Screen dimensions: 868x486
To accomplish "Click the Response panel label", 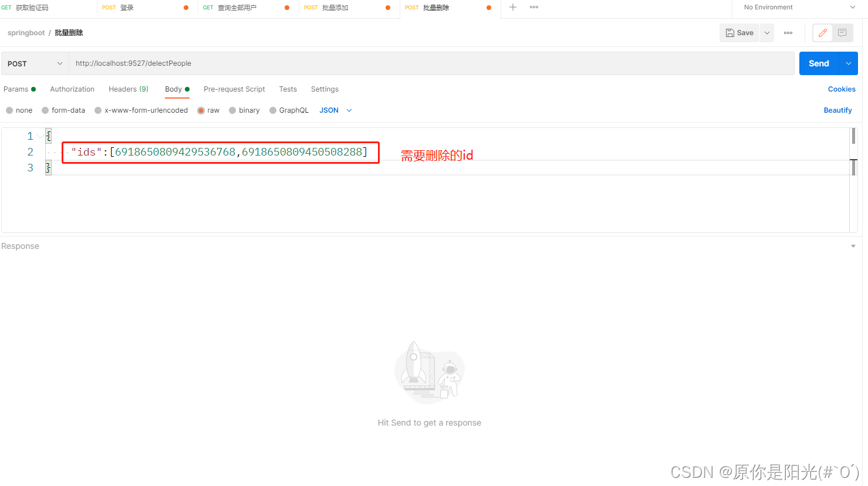I will click(x=20, y=246).
